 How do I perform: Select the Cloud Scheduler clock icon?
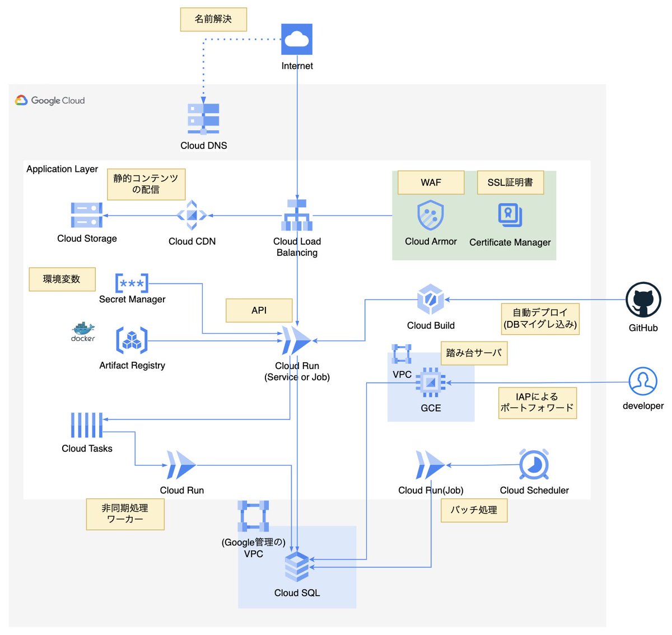[534, 465]
